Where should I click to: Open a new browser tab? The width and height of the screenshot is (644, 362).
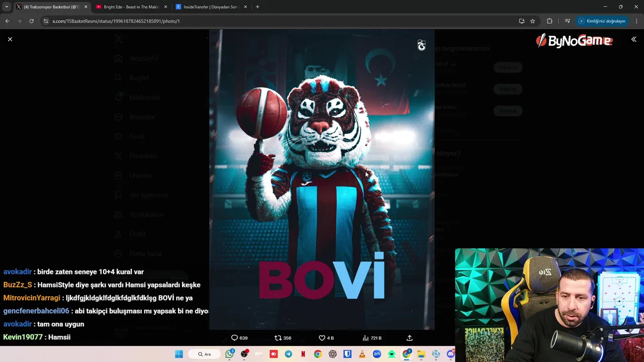258,7
